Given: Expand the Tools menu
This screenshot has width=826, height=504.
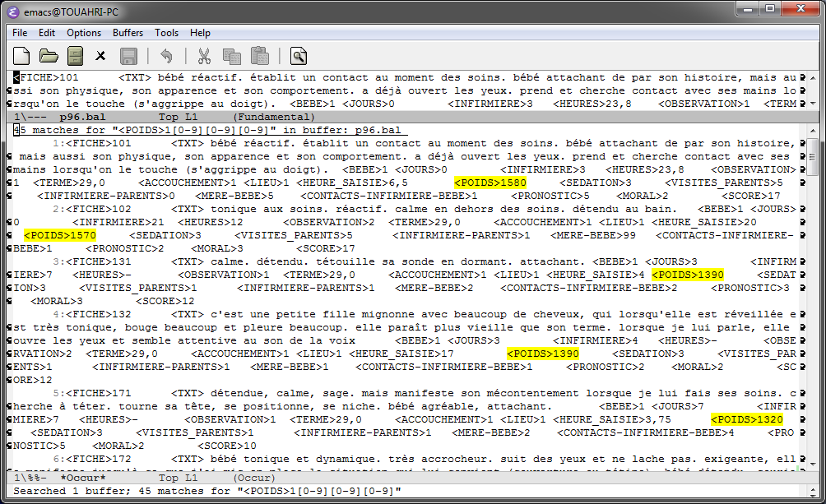Looking at the screenshot, I should [x=166, y=33].
